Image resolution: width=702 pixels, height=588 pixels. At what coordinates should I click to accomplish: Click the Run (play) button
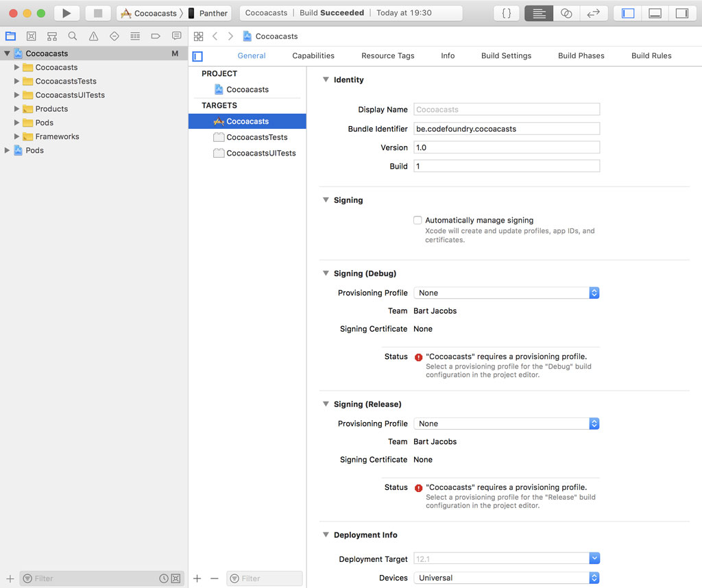[x=66, y=13]
